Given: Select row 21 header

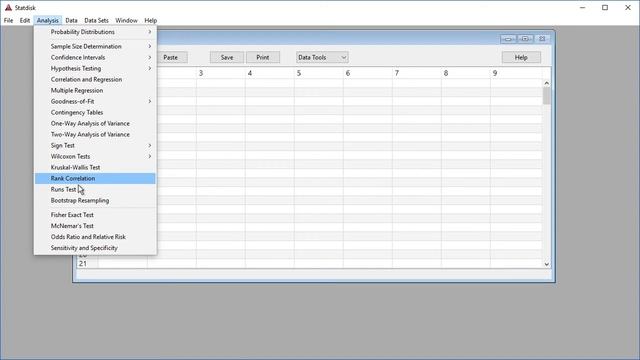Looking at the screenshot, I should (87, 264).
